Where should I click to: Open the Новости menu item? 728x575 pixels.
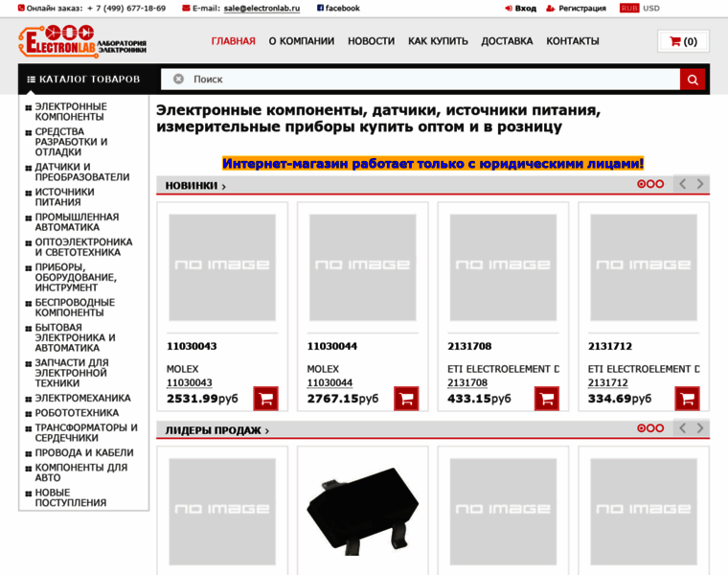371,41
